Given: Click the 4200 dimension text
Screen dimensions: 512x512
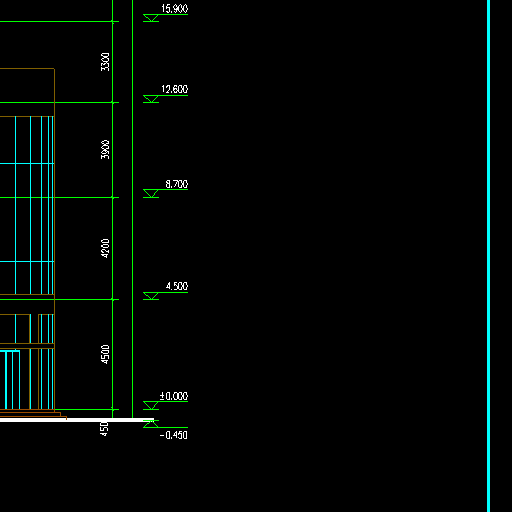Looking at the screenshot, I should [x=105, y=248].
